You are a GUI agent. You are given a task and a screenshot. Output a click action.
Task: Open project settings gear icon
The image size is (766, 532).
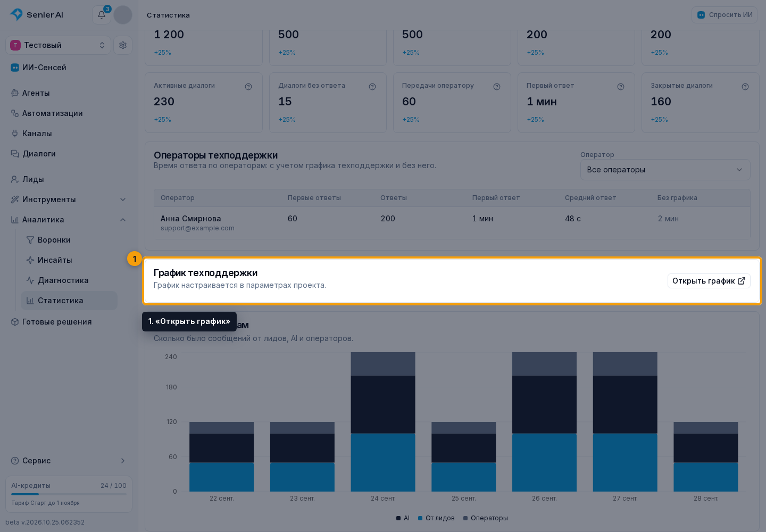click(123, 45)
